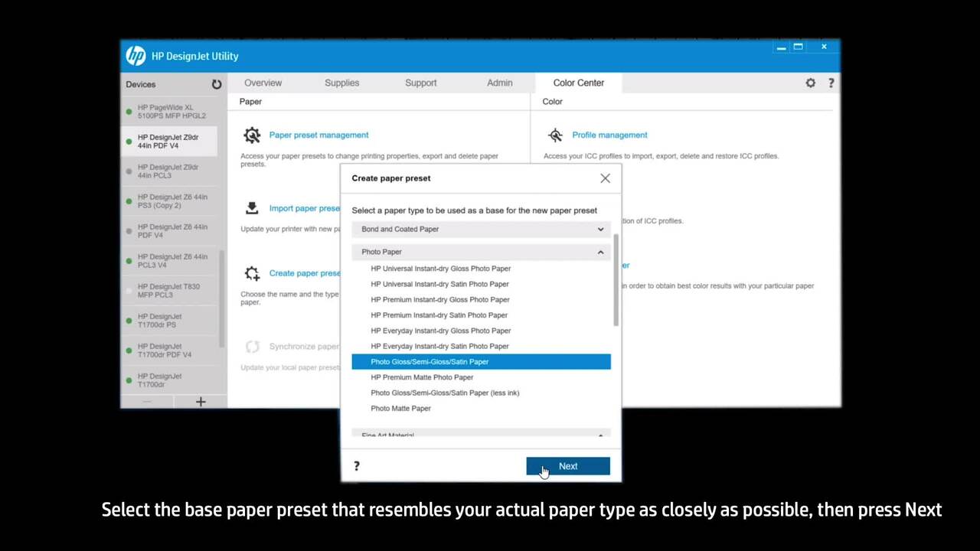
Task: Minimize the HP DesignJet Utility window
Action: [x=781, y=47]
